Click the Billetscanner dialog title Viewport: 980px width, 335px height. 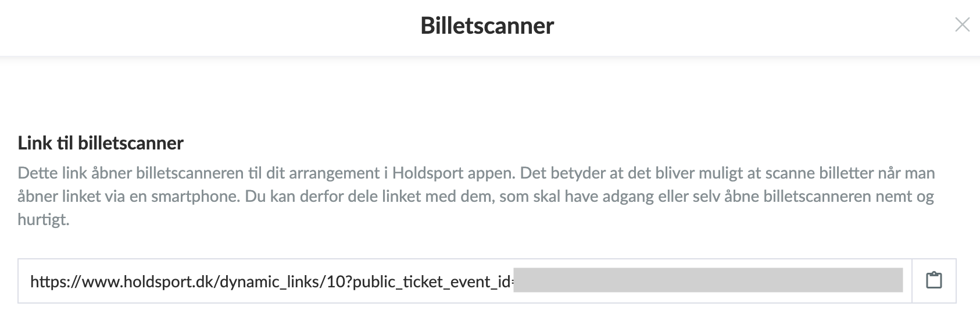487,26
